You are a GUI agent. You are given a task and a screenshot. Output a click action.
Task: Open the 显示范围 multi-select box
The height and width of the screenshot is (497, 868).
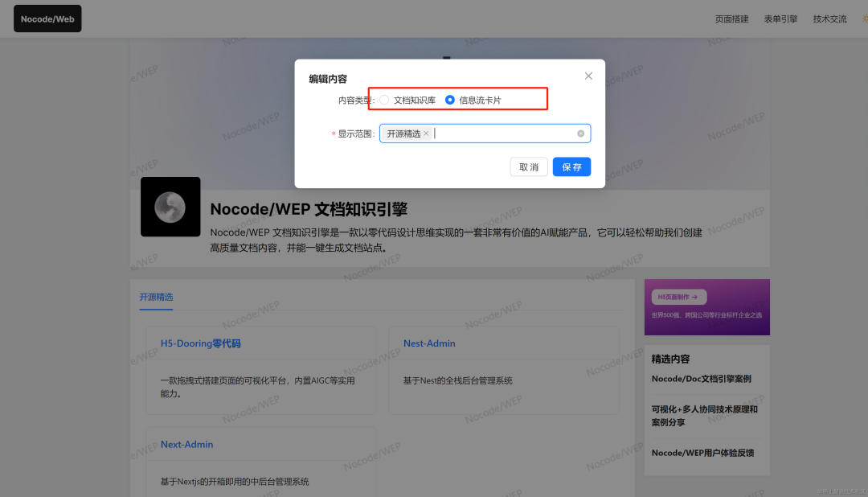[485, 133]
